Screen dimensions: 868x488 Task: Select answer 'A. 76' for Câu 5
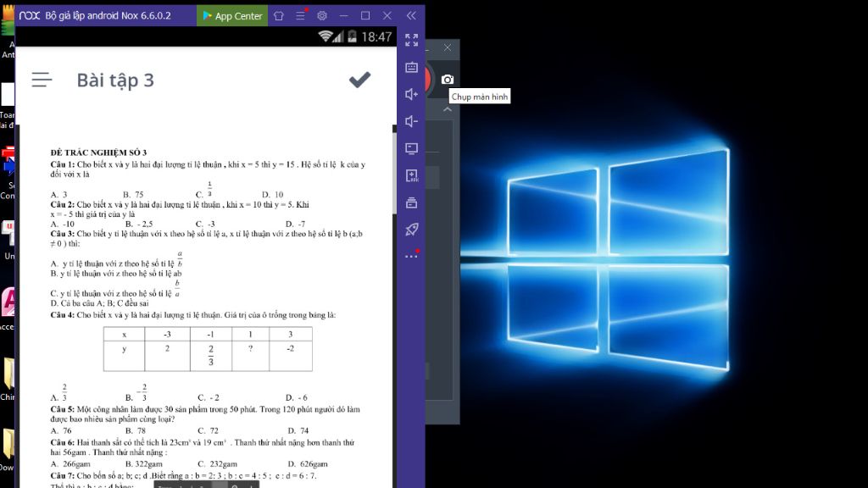click(x=61, y=430)
